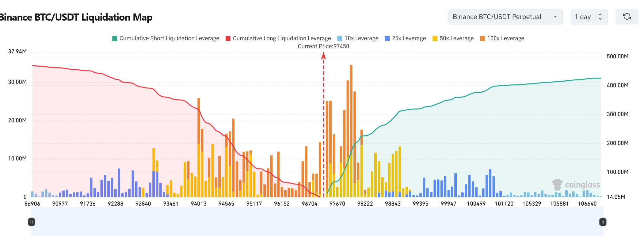Click the tallest orange bar right of the current price
The width and height of the screenshot is (644, 248).
click(x=351, y=131)
